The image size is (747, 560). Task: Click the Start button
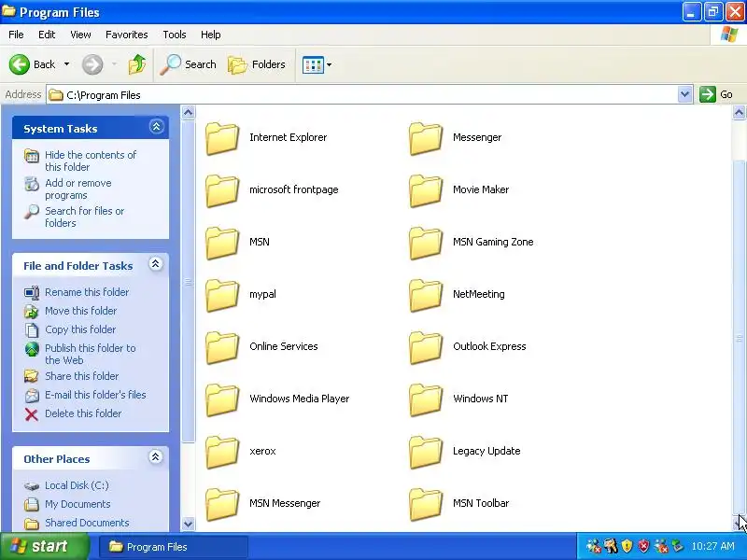pos(44,546)
